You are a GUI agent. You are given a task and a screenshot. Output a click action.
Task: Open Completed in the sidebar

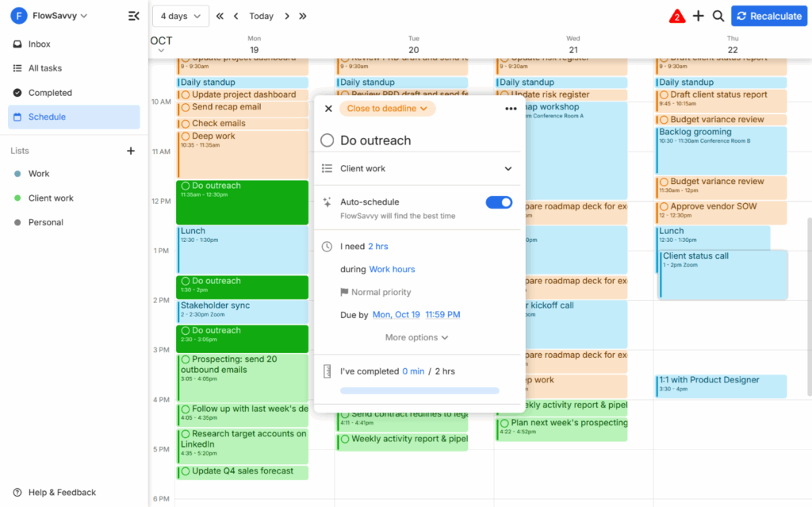click(x=74, y=93)
